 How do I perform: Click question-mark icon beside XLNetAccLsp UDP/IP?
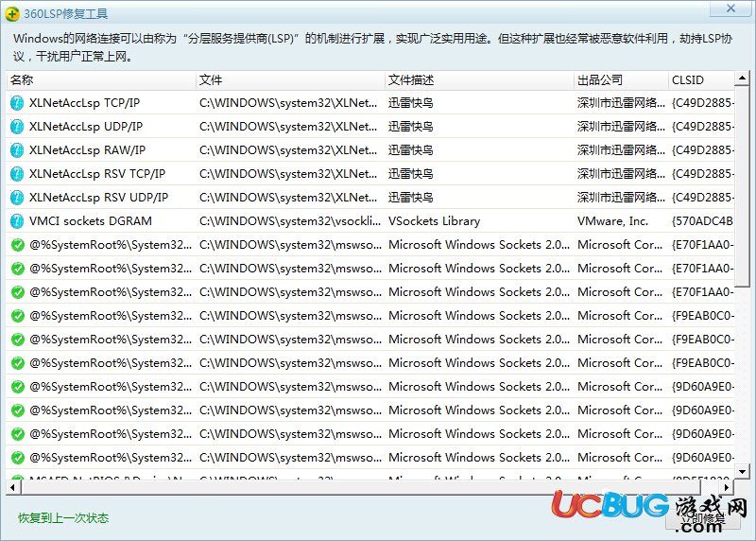(x=17, y=127)
